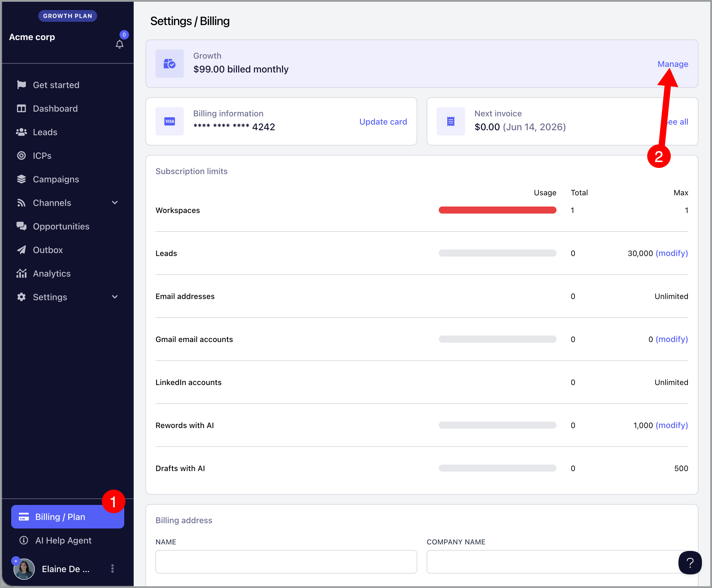Select Billing / Plan menu item

pyautogui.click(x=68, y=516)
